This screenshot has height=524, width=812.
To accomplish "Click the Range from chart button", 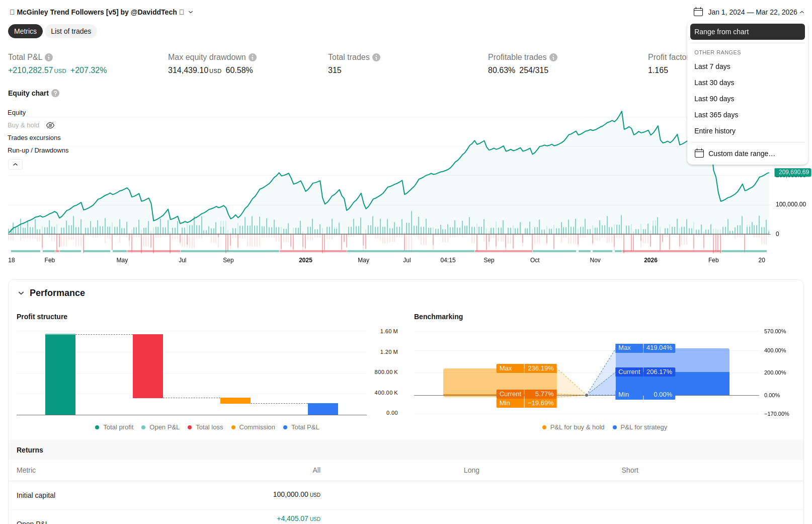I will click(747, 32).
